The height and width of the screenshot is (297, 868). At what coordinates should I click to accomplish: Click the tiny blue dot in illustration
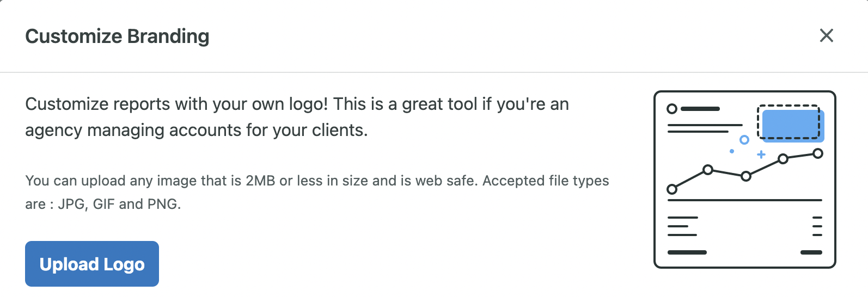click(732, 151)
